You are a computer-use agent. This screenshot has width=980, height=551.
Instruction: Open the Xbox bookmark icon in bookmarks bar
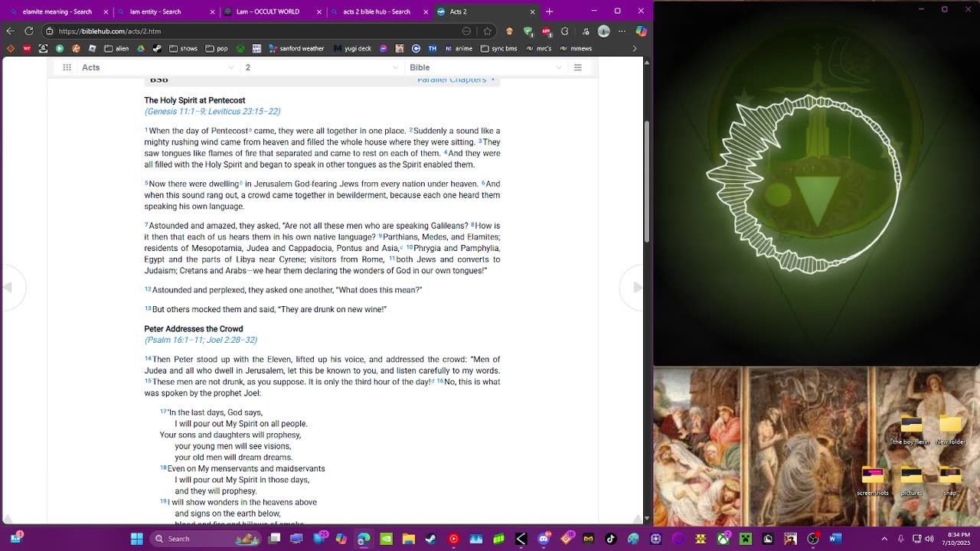[x=240, y=48]
